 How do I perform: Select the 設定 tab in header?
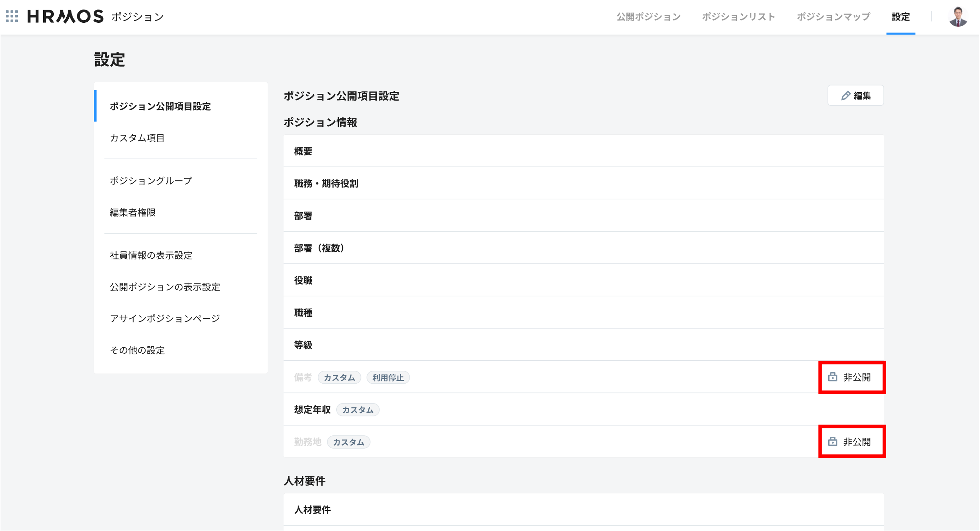click(x=900, y=17)
